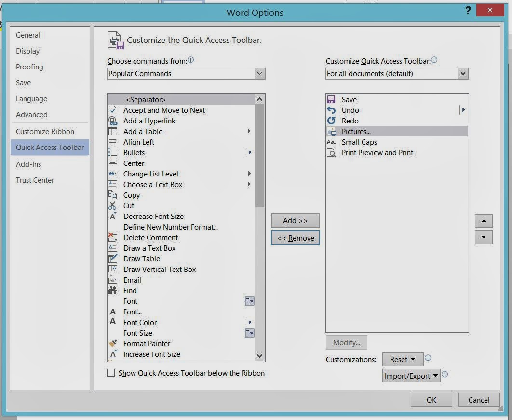This screenshot has height=420, width=512.
Task: Click the Decrease Font Size icon
Action: pyautogui.click(x=113, y=216)
